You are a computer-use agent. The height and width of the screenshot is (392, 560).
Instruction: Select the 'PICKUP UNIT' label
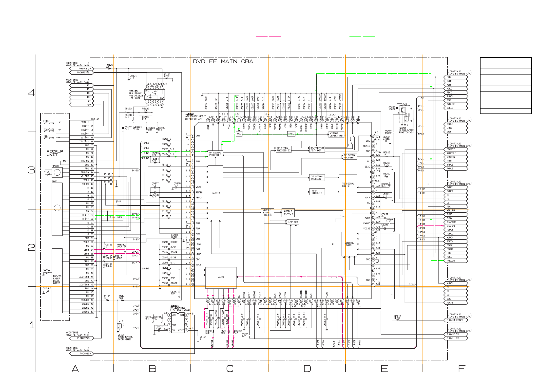(55, 153)
